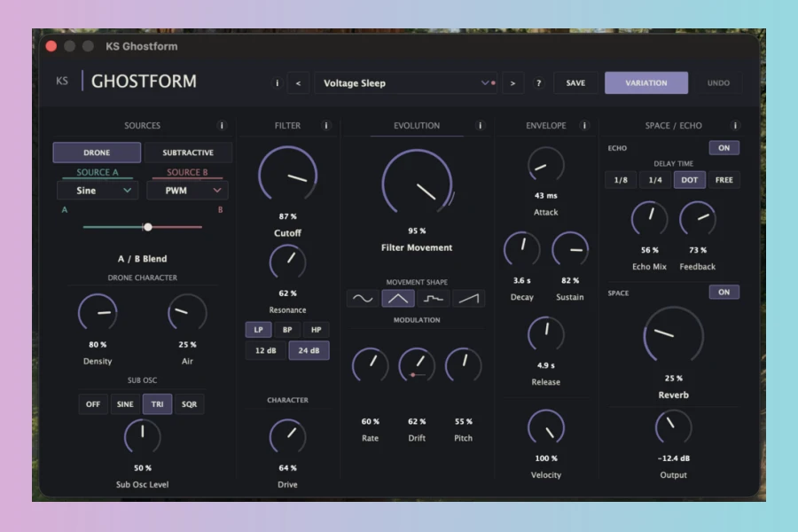Switch to Drone source mode
The width and height of the screenshot is (798, 532).
coord(97,153)
